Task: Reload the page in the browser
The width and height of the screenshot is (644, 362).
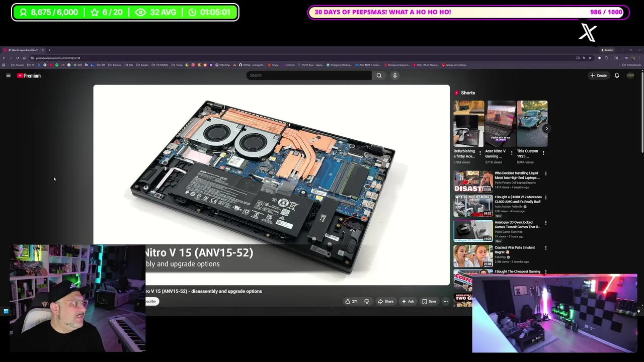Action: pos(17,58)
